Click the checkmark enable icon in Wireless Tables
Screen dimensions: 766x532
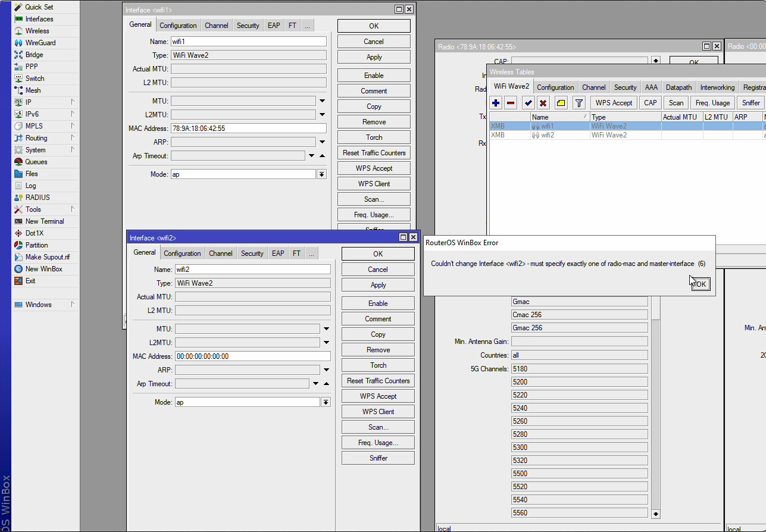pos(528,103)
